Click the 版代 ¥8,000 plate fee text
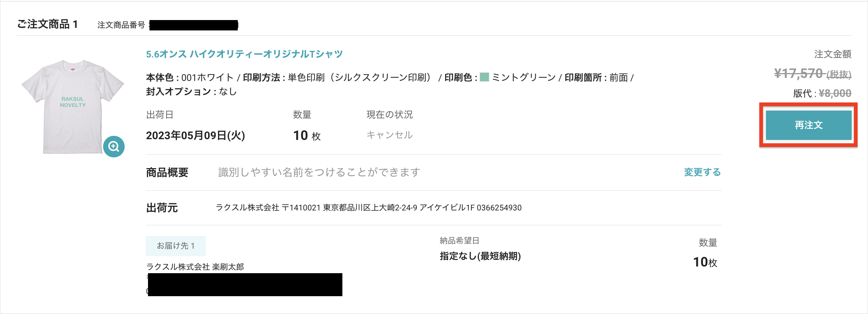The height and width of the screenshot is (314, 868). [822, 93]
